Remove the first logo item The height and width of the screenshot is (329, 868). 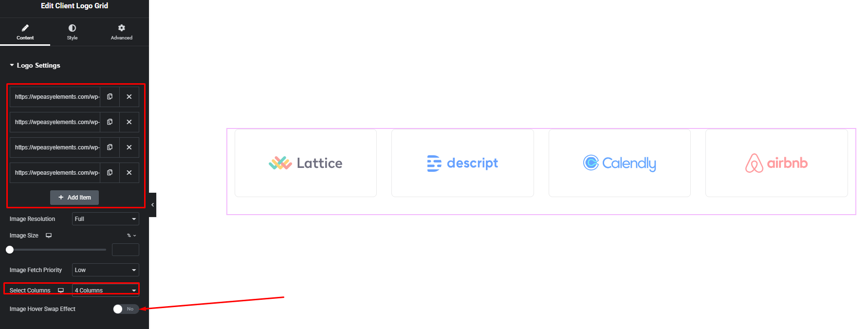(x=129, y=97)
